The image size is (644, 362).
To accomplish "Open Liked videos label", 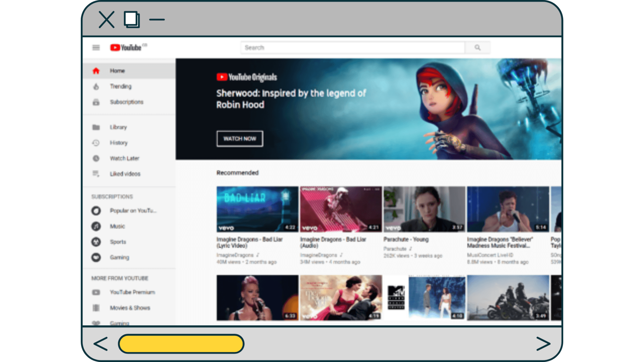I will tap(125, 174).
